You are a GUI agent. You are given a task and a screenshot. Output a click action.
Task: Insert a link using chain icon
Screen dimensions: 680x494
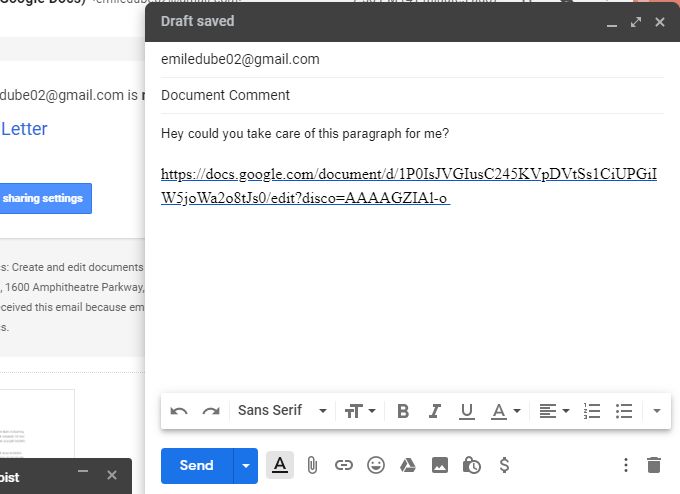click(x=344, y=465)
